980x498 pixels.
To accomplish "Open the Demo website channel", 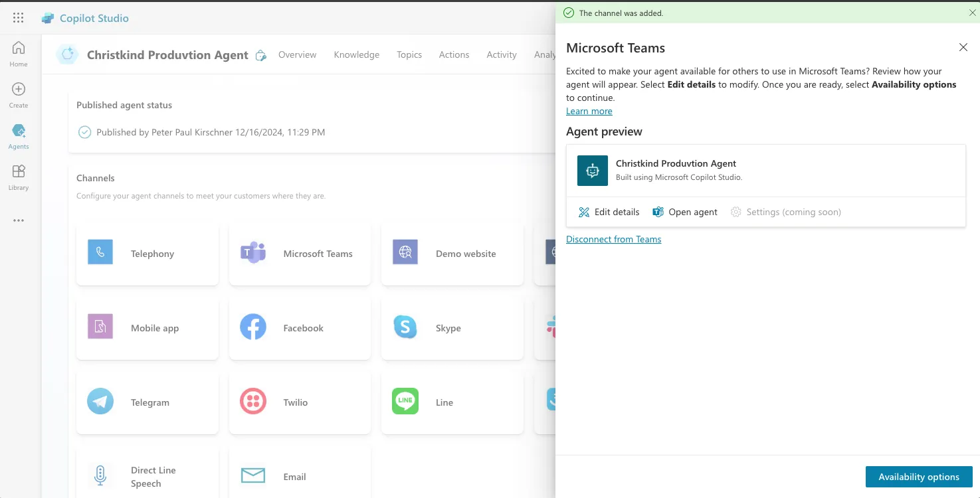I will 452,253.
